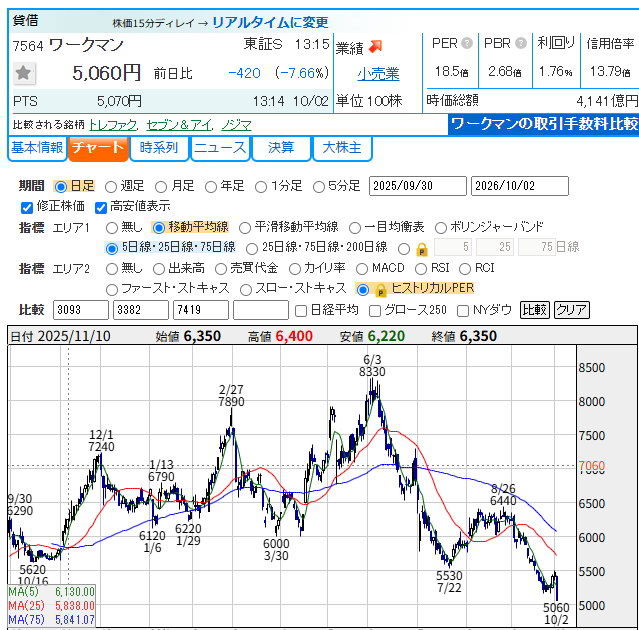The image size is (639, 630).
Task: Click the 業績 red arrow icon
Action: tap(375, 47)
